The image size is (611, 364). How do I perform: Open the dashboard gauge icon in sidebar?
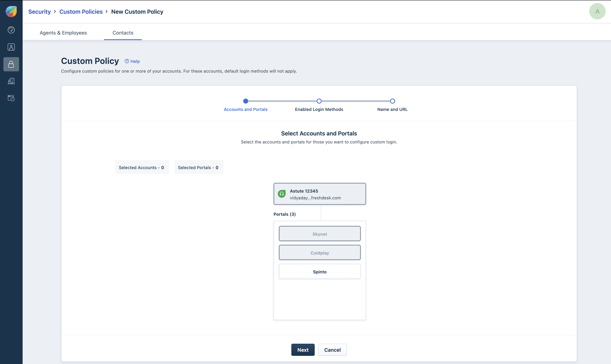pyautogui.click(x=11, y=30)
